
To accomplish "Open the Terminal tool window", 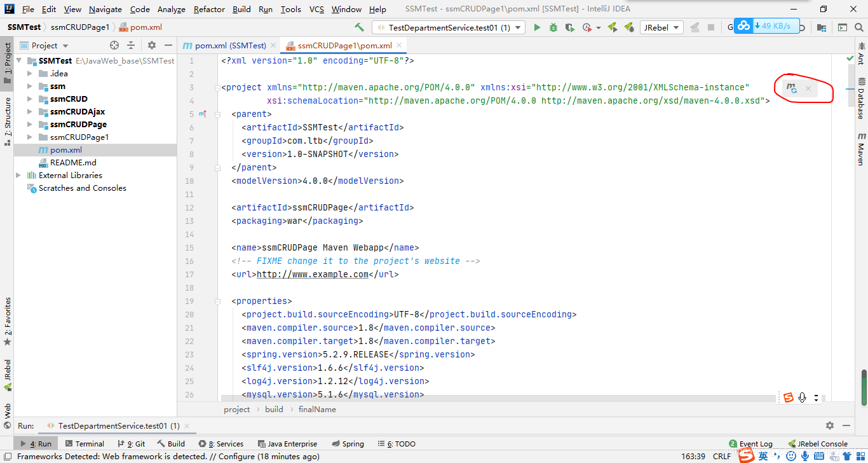I will (84, 443).
